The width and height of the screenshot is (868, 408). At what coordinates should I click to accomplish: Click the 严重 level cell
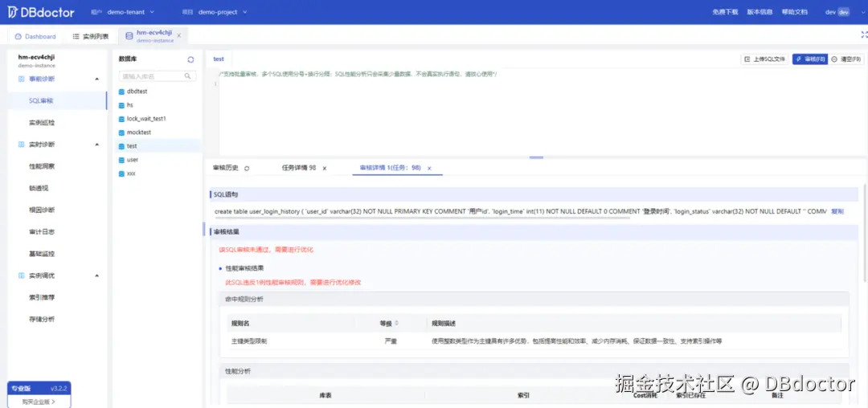click(391, 341)
